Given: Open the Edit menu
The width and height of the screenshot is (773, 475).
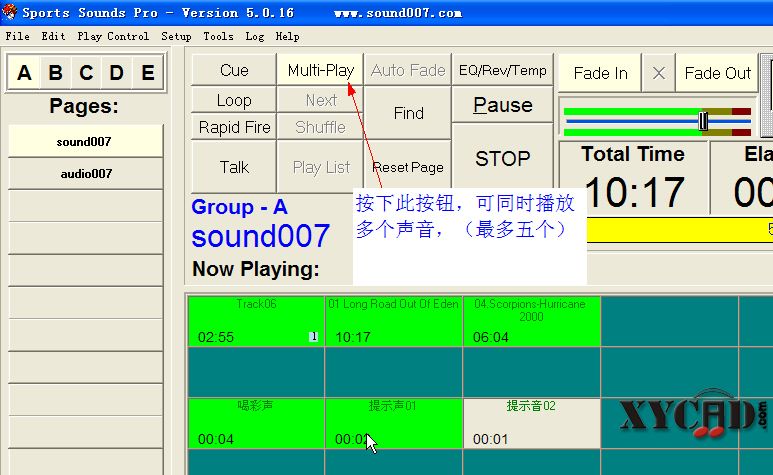Looking at the screenshot, I should (x=53, y=36).
